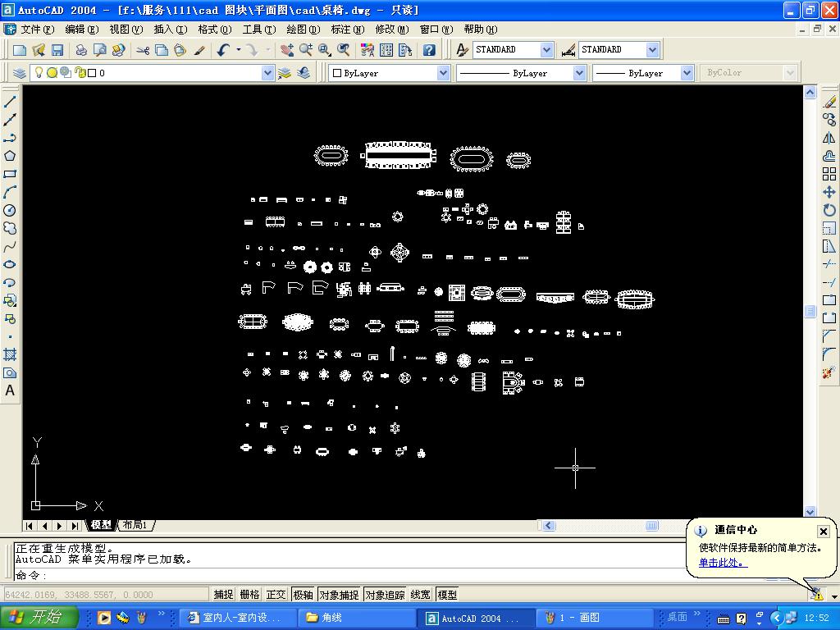Close the 通信中心 notification balloon
840x630 pixels.
click(824, 532)
